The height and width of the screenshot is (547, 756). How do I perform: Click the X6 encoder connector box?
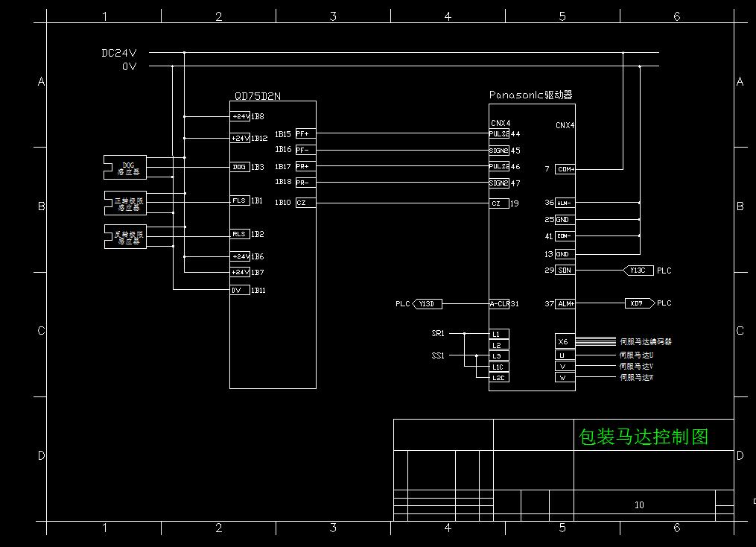[565, 341]
